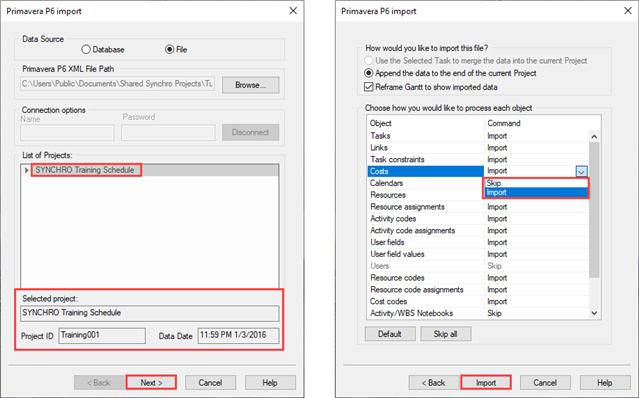Click the Import command for Resource assignments
Viewport: 639px width, 398px height.
[497, 207]
